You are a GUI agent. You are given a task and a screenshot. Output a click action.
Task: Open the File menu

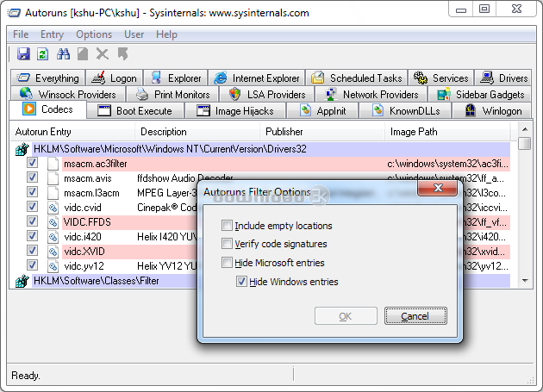pos(21,34)
